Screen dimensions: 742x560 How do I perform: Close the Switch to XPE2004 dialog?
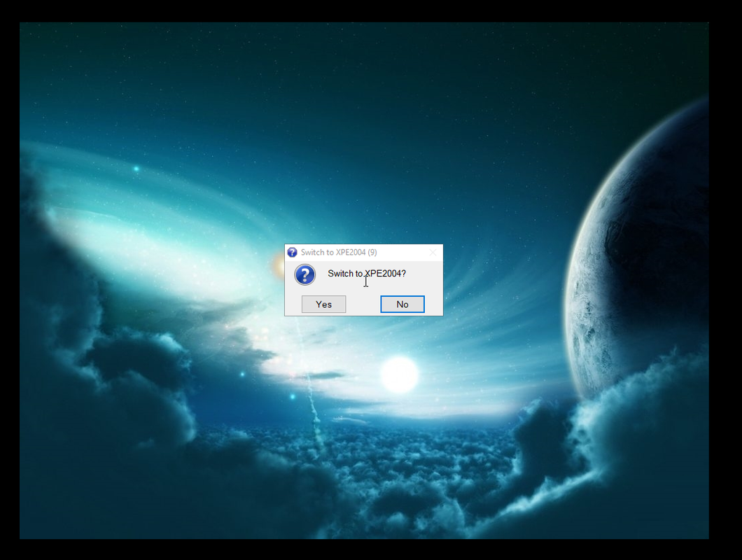click(x=433, y=252)
